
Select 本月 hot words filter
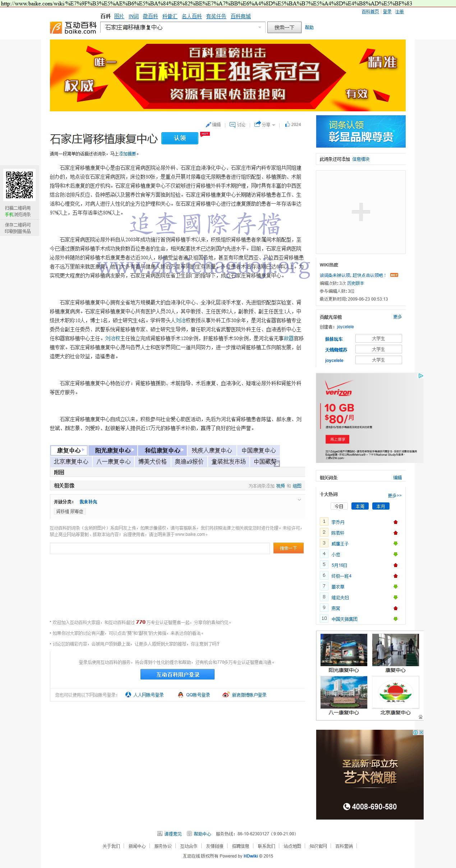point(381,506)
